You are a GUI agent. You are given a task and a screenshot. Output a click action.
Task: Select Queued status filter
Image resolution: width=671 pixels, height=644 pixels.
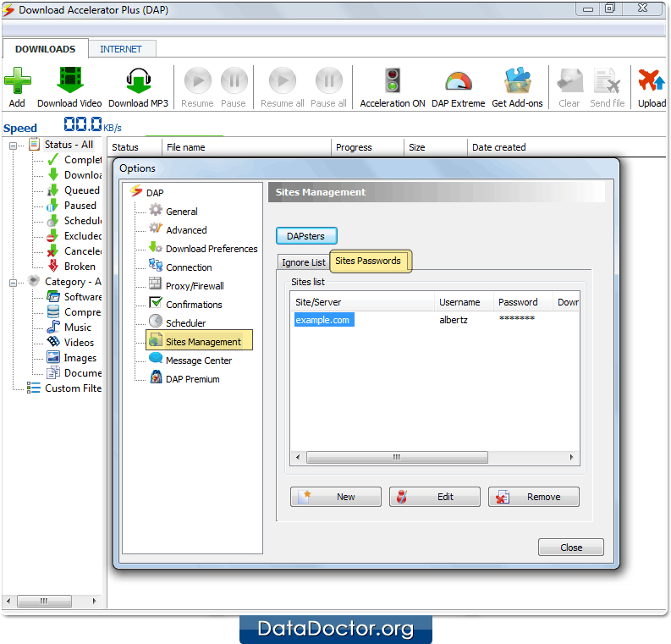(x=74, y=190)
